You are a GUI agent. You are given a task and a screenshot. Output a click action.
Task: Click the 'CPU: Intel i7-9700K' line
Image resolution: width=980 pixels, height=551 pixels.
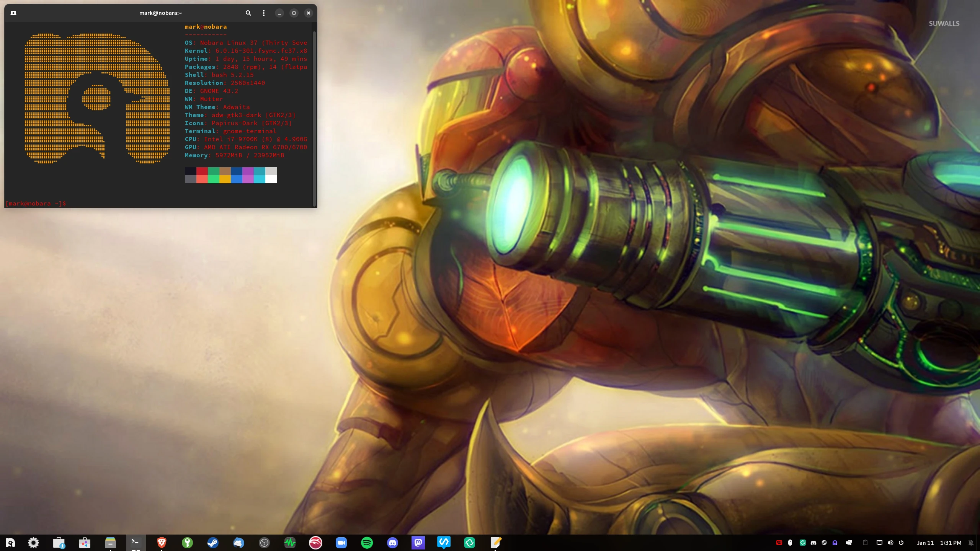coord(246,139)
